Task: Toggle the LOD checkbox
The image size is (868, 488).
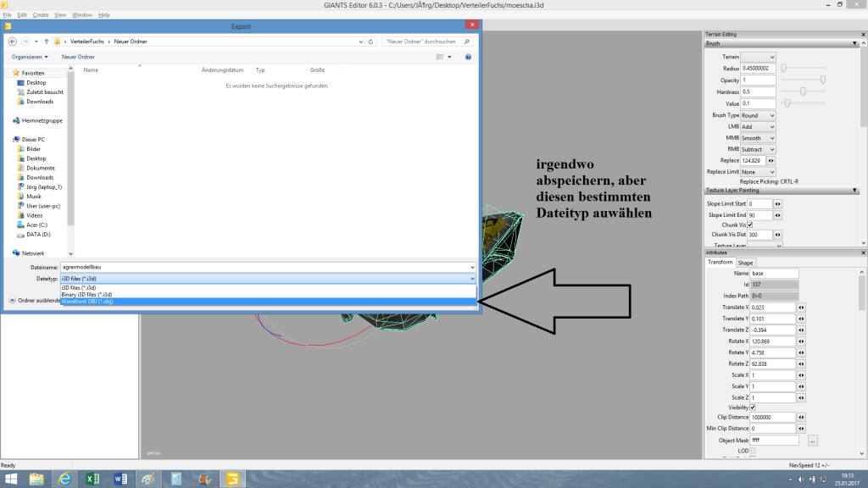Action: click(753, 451)
